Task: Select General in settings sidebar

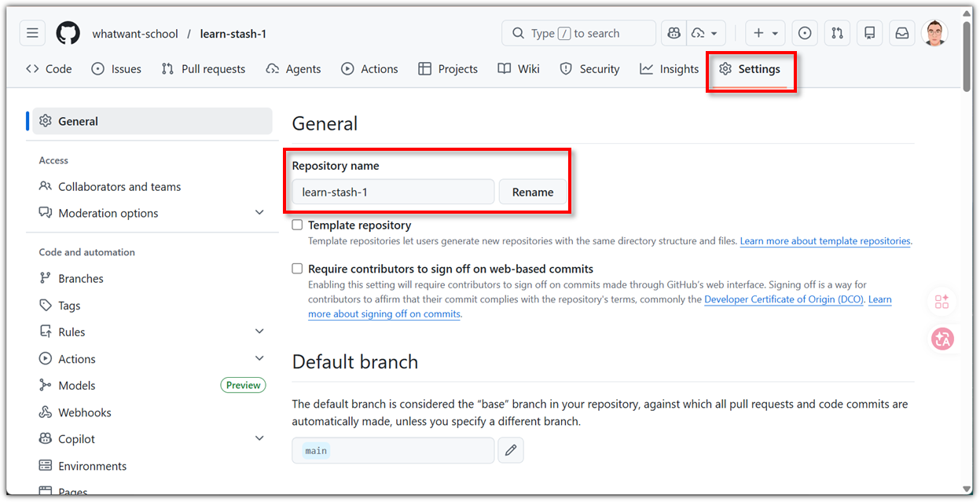Action: pyautogui.click(x=152, y=121)
